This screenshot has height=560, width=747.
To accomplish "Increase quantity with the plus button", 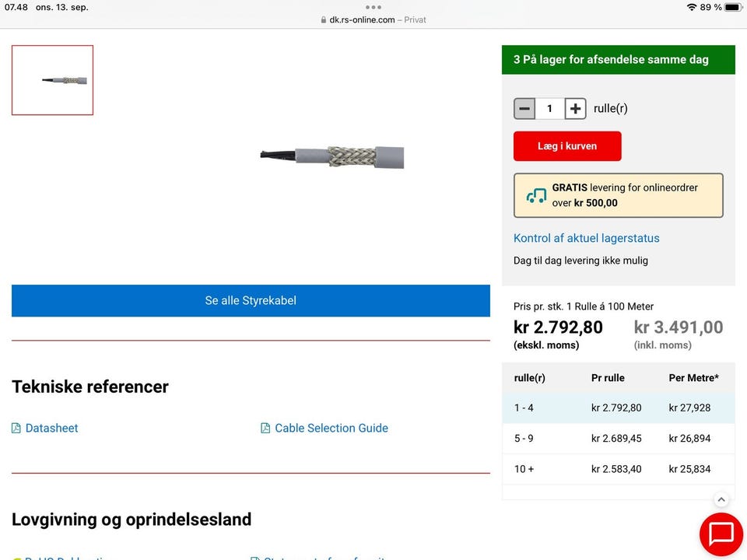I will (x=575, y=108).
